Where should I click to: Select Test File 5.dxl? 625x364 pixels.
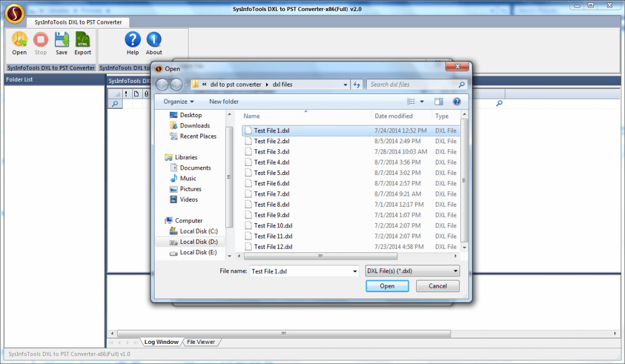point(351,173)
